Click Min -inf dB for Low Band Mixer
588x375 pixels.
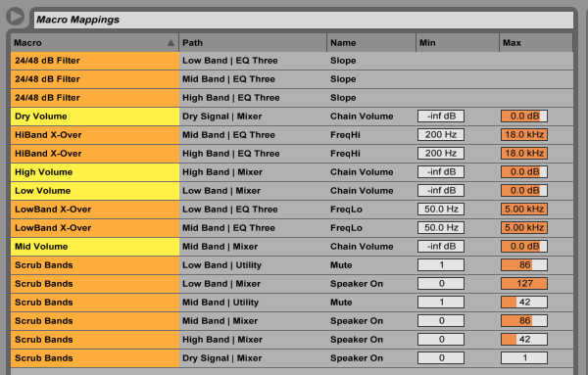441,191
